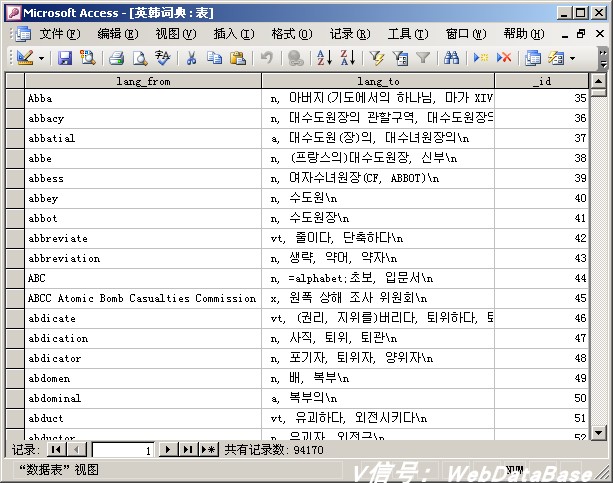Click the row selector for the abbot row
This screenshot has height=483, width=613.
pyautogui.click(x=15, y=218)
